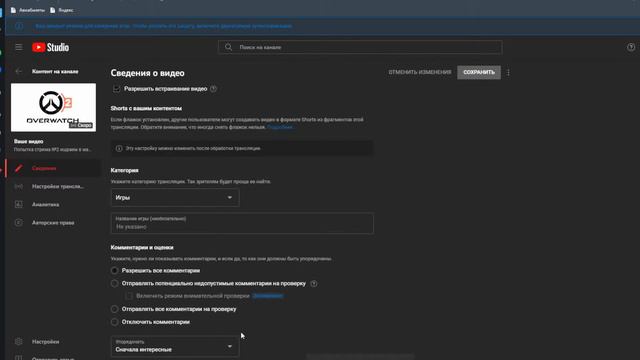Select hold all comments for review radio
The height and width of the screenshot is (360, 640).
(x=114, y=309)
